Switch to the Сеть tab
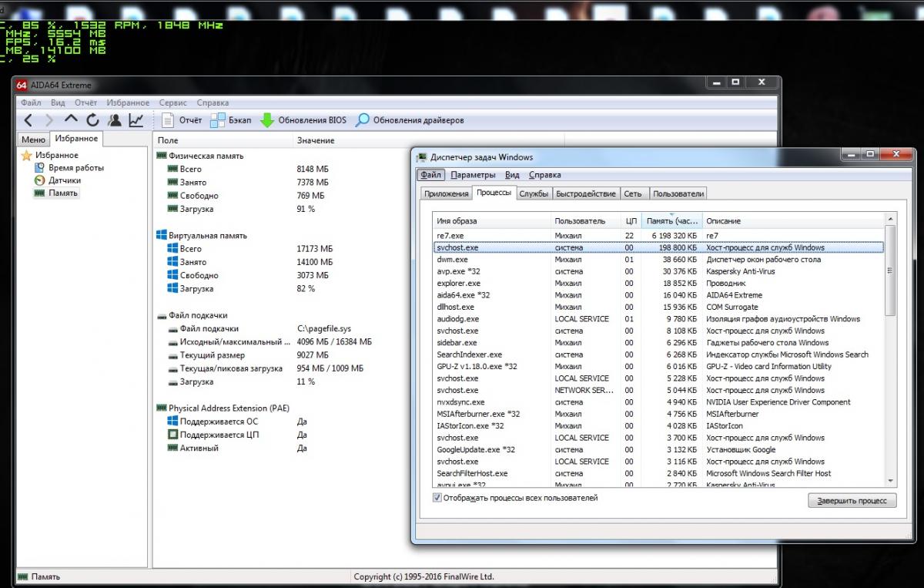 coord(633,193)
